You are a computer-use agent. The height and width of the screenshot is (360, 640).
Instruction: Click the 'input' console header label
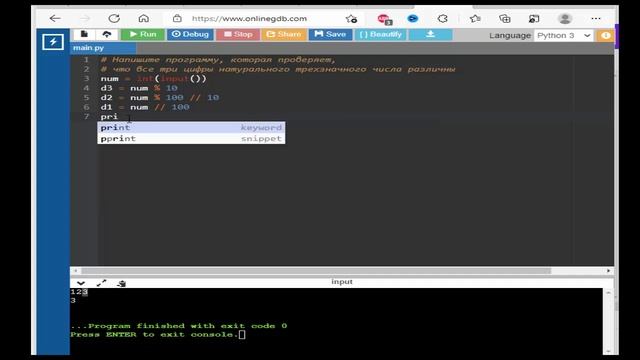[342, 282]
